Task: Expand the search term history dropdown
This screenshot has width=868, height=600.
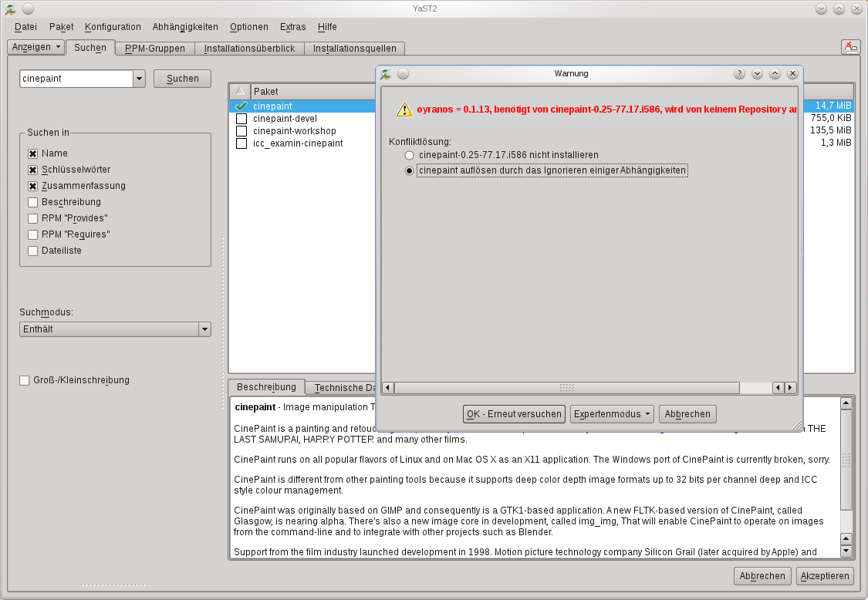Action: [x=139, y=79]
